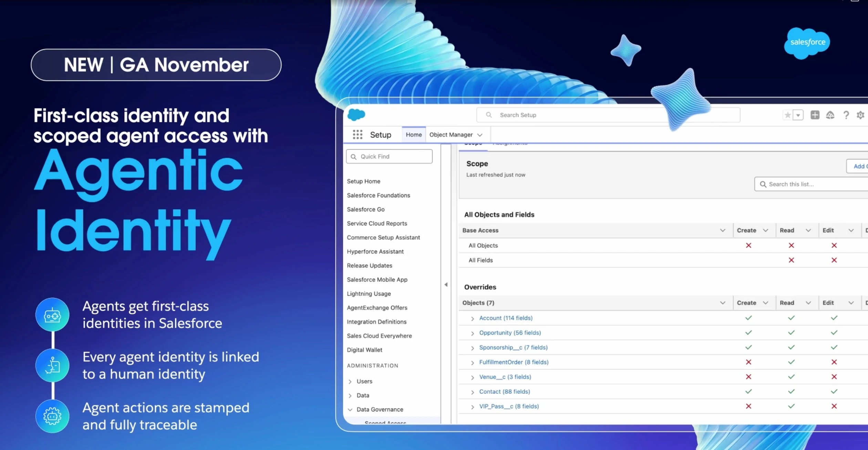Viewport: 868px width, 450px height.
Task: Expand the Sponsorship__c row chevron
Action: tap(473, 348)
